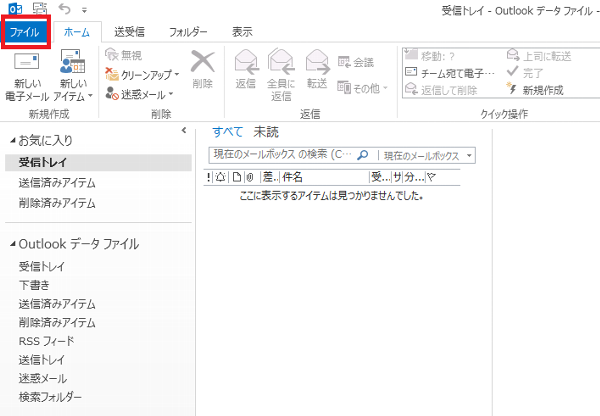This screenshot has height=416, width=600.
Task: Open the 新しいアイテム menu
Action: (73, 76)
